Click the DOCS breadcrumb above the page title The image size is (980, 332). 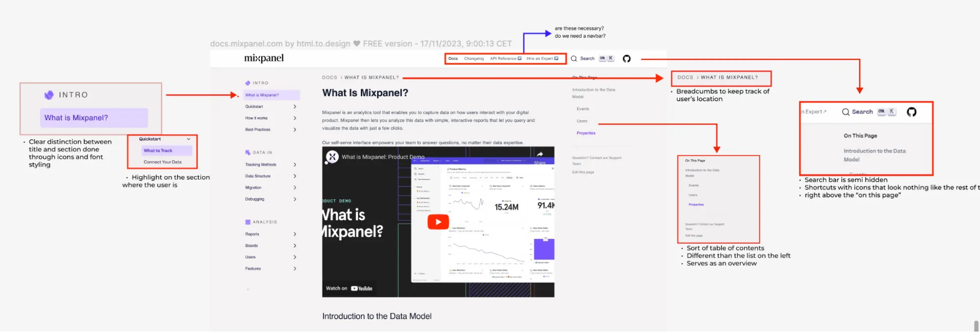[x=329, y=77]
